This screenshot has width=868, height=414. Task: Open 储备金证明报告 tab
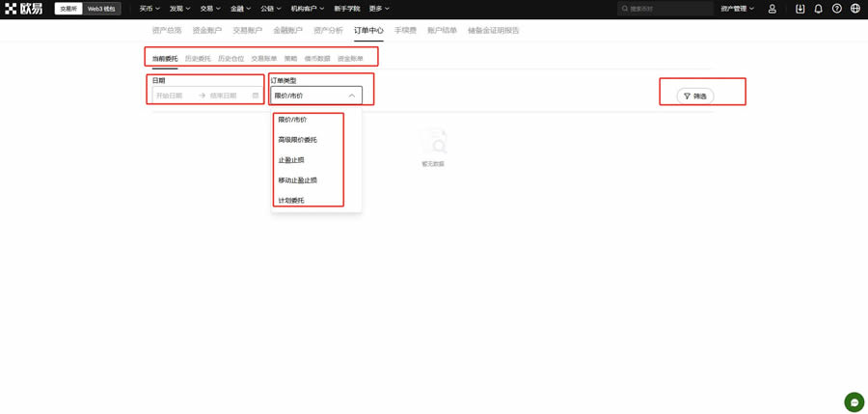point(494,31)
